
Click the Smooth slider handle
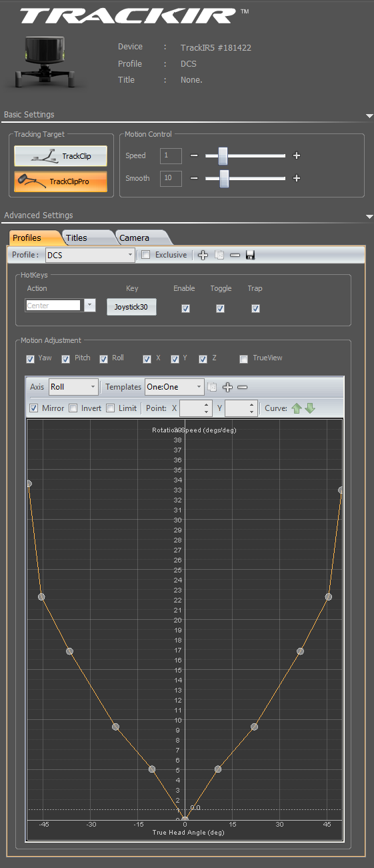224,178
